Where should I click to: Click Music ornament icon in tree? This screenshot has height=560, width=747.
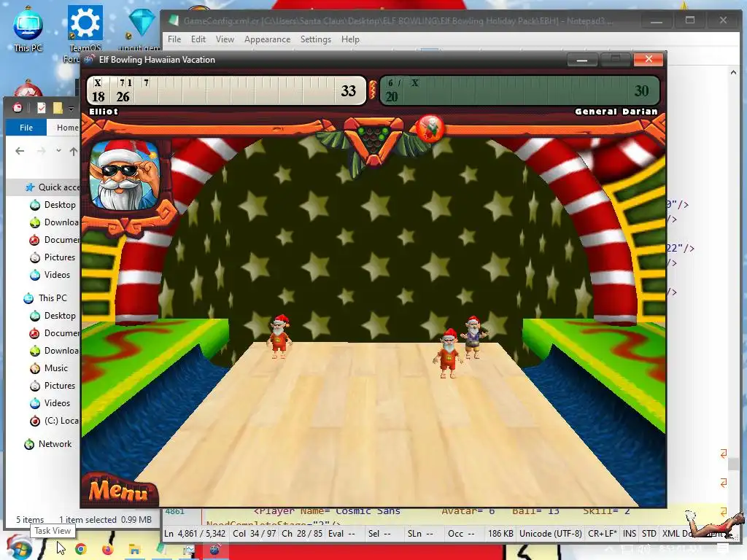(35, 368)
